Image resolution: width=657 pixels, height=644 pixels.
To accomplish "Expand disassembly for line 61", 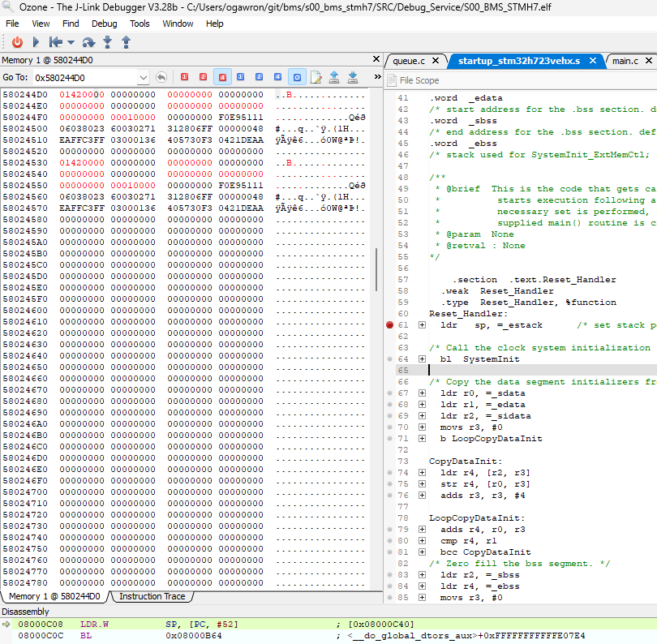I will (x=422, y=324).
